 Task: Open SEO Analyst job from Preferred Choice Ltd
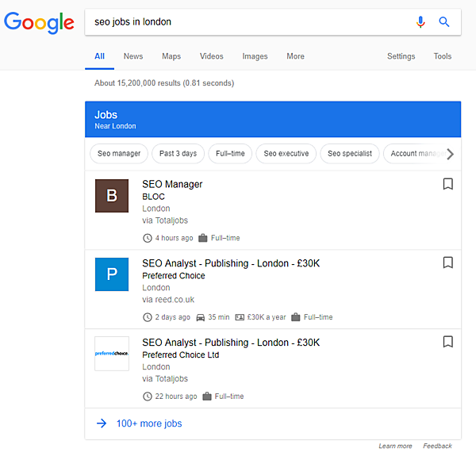tap(231, 343)
